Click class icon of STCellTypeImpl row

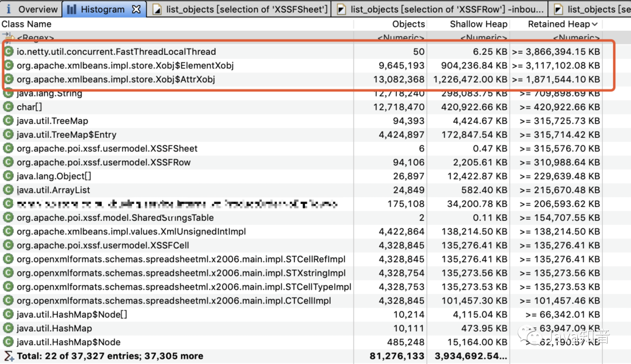click(8, 287)
